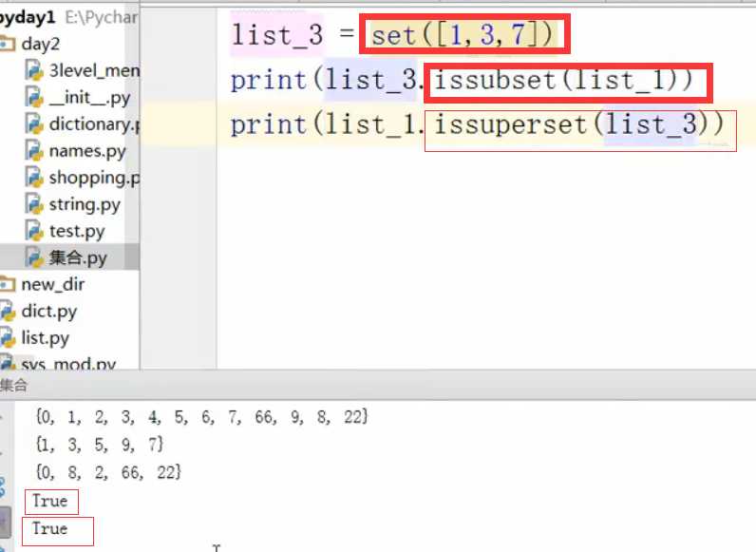Click console output line {0, 8, 2, 66, 22}
The width and height of the screenshot is (756, 552).
(108, 472)
